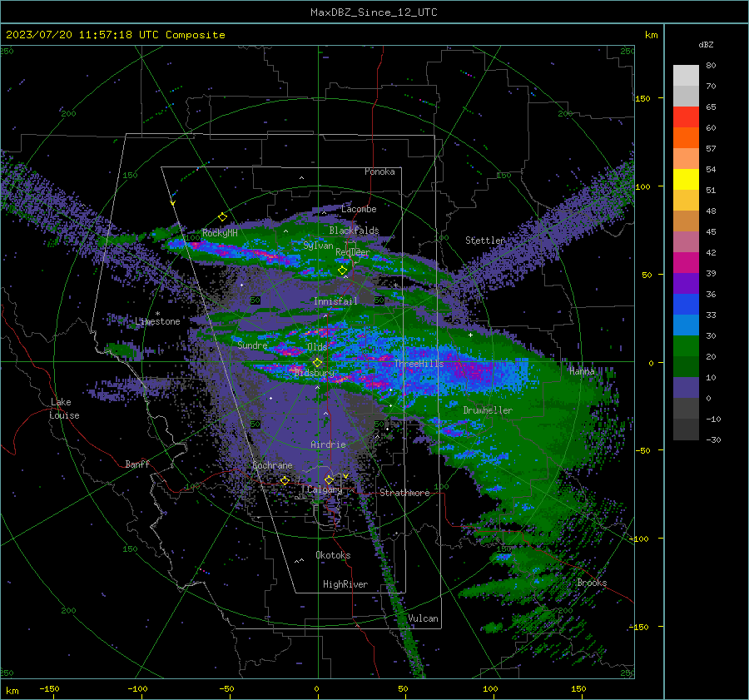The height and width of the screenshot is (700, 749).
Task: Click the Stettler city label
Action: tap(485, 241)
